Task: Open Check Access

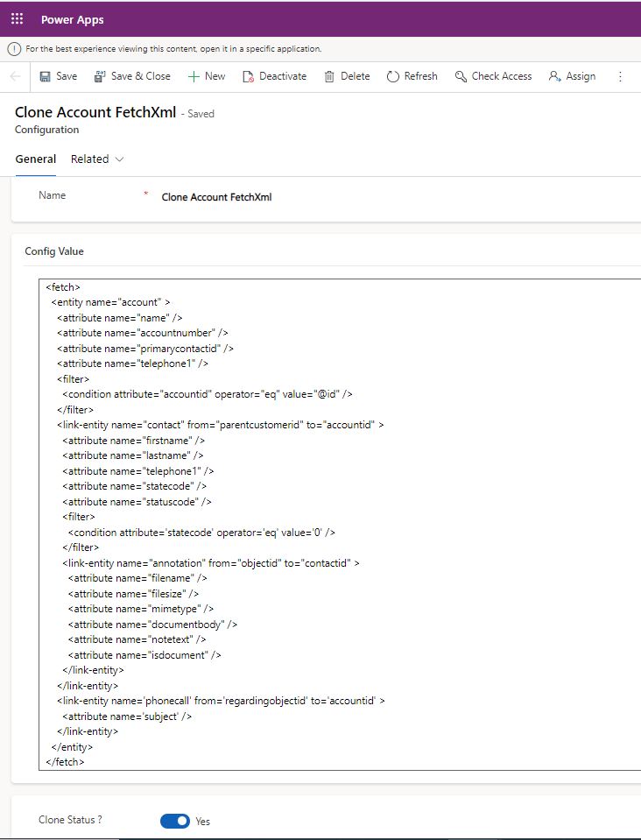Action: [x=493, y=76]
